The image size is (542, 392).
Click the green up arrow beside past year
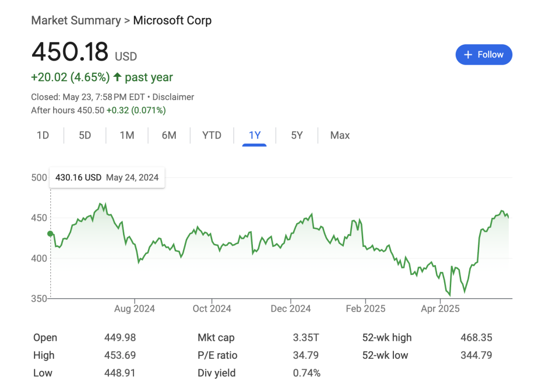pos(117,77)
